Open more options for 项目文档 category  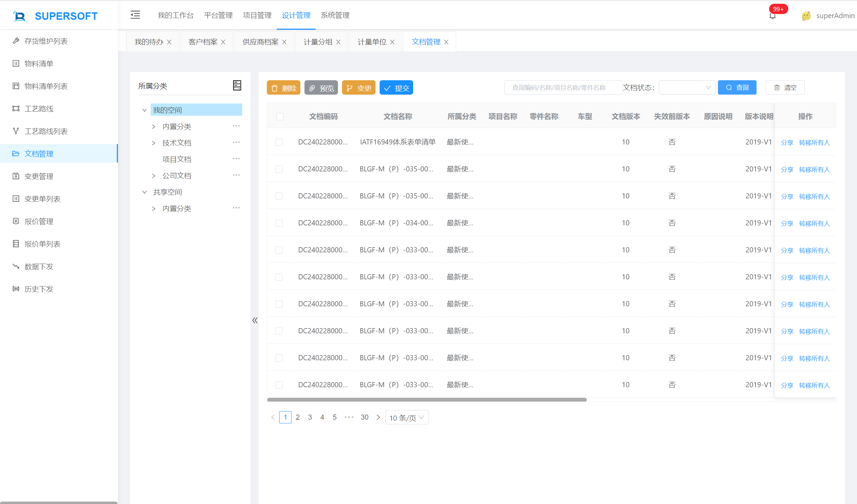tap(236, 159)
